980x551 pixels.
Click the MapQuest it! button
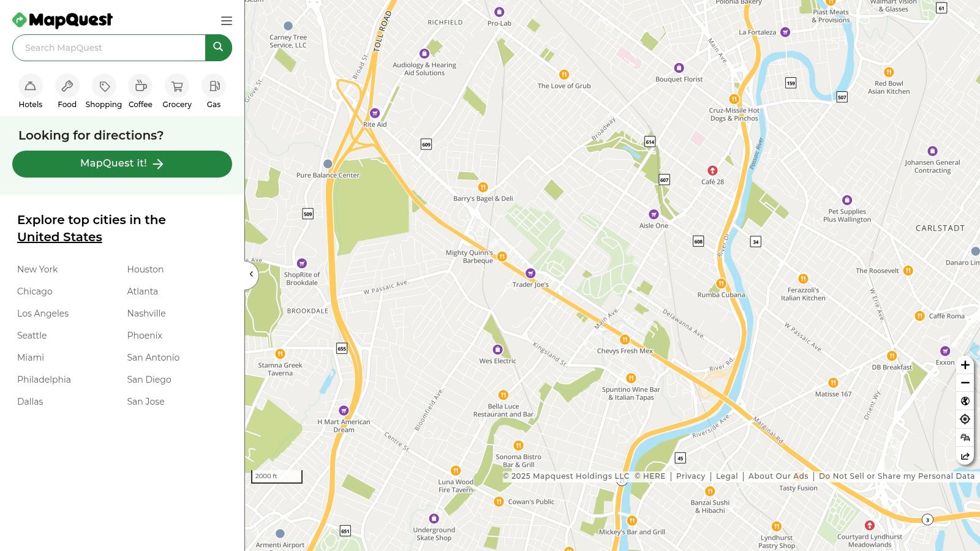coord(122,164)
